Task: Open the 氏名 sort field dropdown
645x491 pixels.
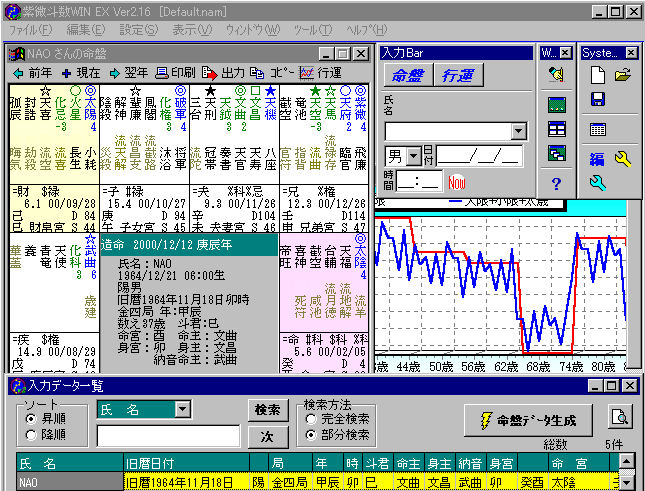Action: (182, 409)
